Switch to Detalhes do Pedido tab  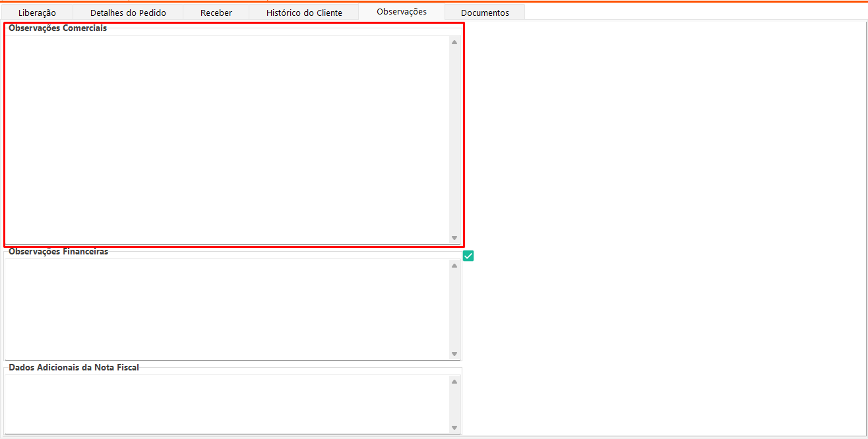[128, 13]
